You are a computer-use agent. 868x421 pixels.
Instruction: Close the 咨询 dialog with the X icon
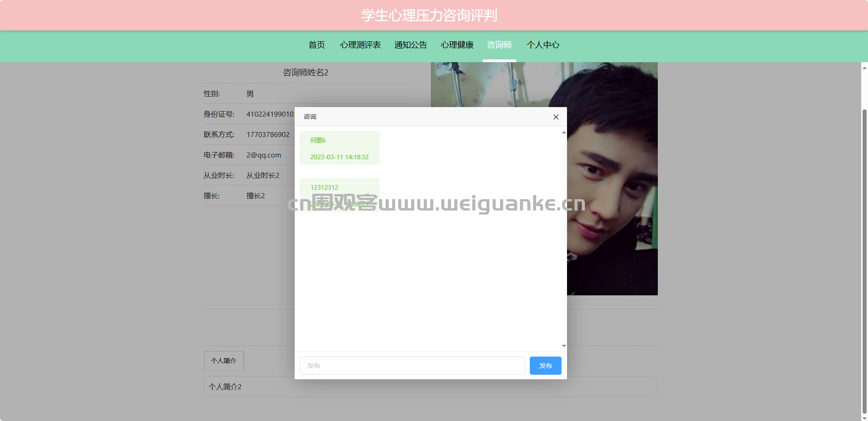[556, 117]
